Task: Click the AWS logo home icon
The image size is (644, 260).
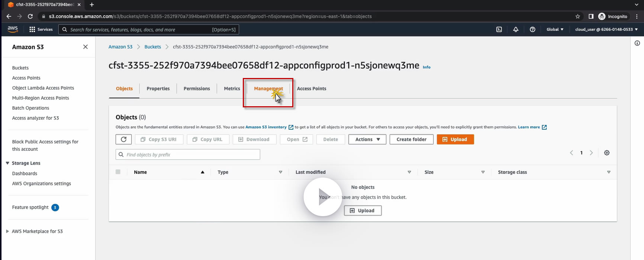Action: (x=13, y=29)
